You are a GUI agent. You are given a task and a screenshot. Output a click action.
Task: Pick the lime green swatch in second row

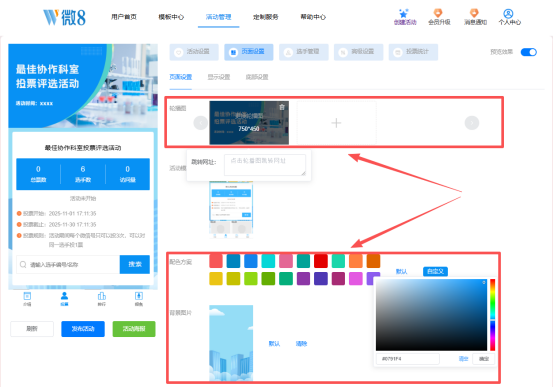[251, 278]
